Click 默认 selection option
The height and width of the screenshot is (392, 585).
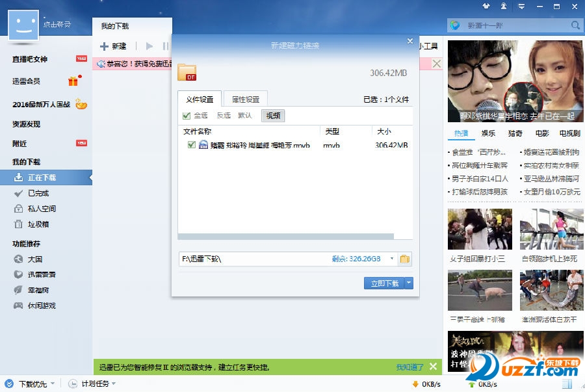(245, 116)
